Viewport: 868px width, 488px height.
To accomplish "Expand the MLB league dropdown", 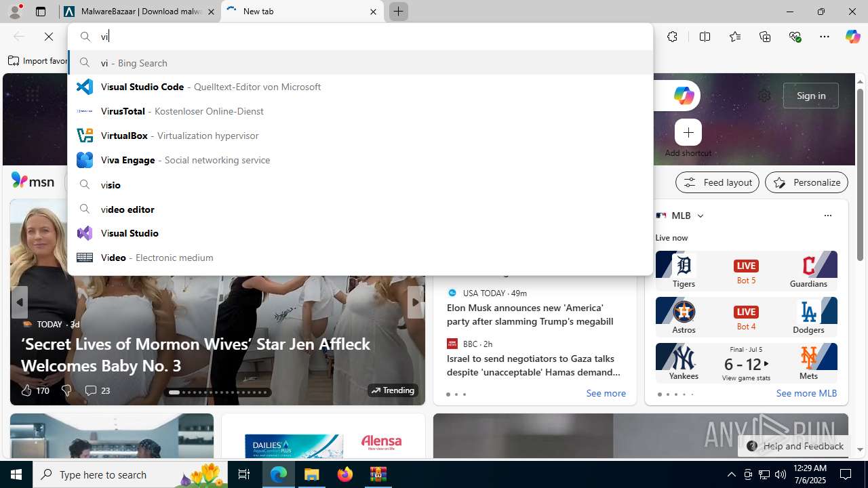I will click(x=701, y=216).
